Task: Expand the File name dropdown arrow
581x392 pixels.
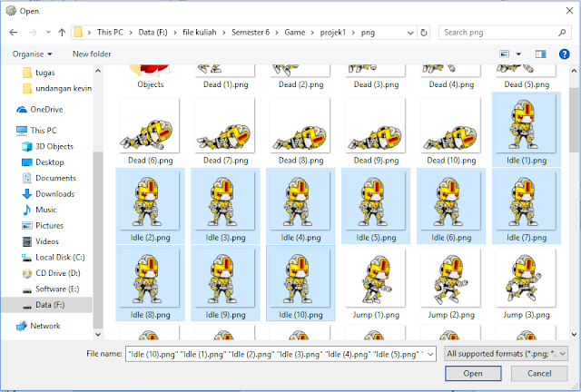Action: [430, 354]
